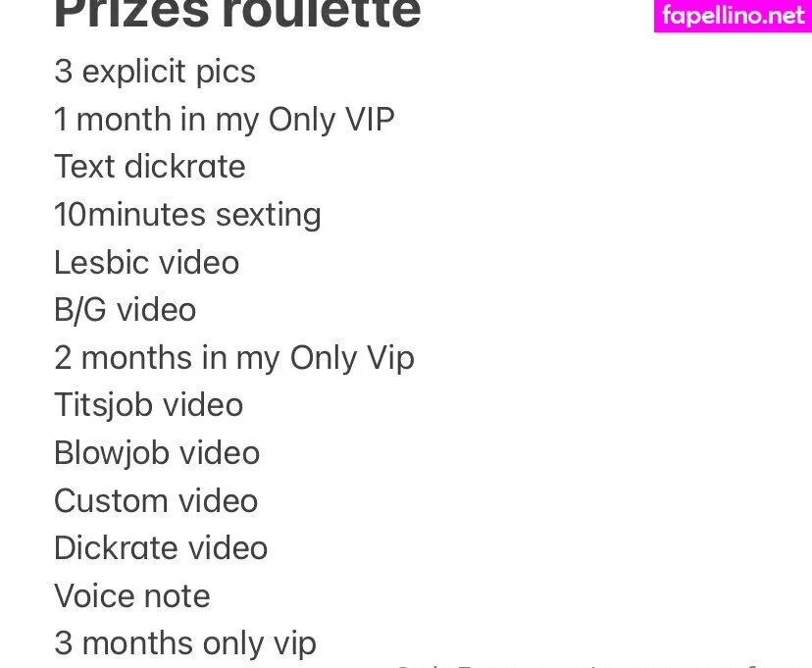Click "1 month" at the start of the second line
This screenshot has width=812, height=668.
[99, 120]
